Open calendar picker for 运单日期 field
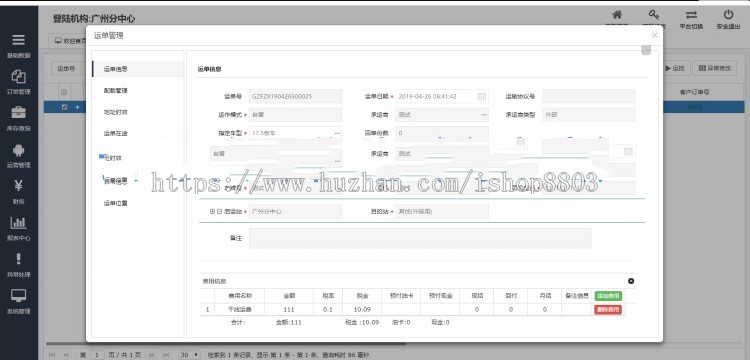 point(482,97)
